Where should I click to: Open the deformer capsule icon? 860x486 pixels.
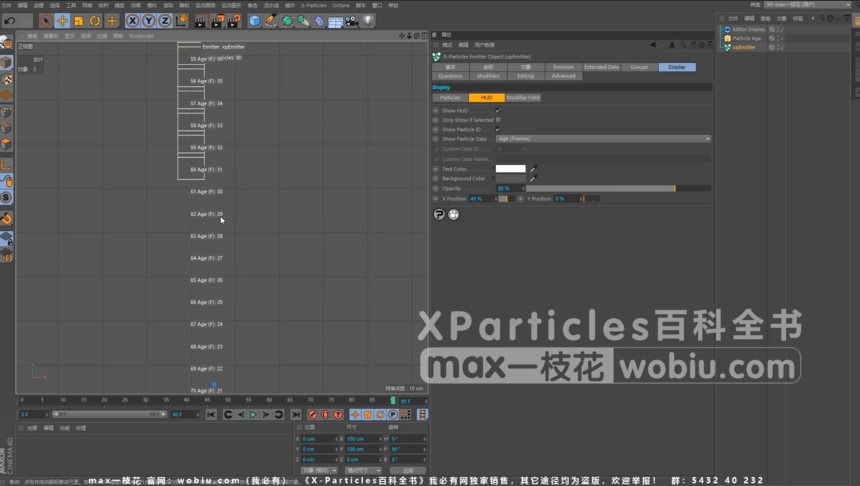click(x=319, y=21)
